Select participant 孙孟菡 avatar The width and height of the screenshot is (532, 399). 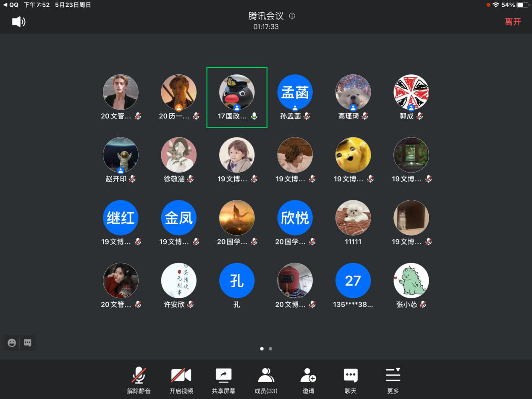click(295, 92)
